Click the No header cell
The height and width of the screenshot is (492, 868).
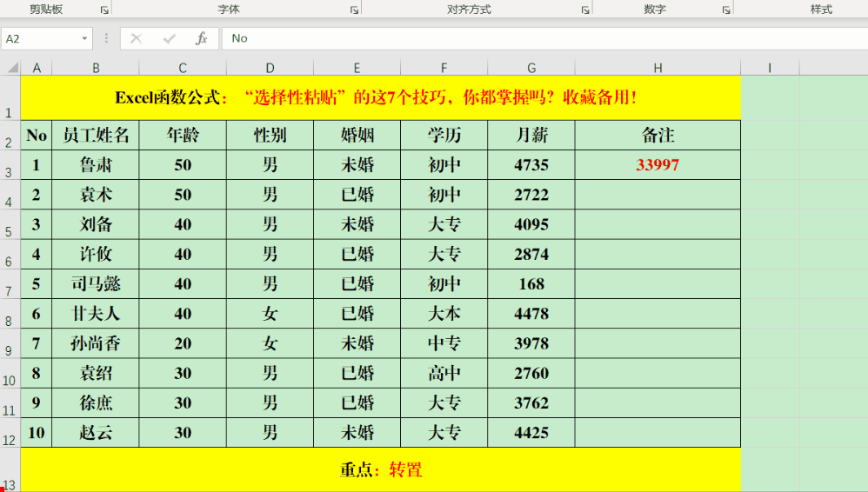point(37,135)
